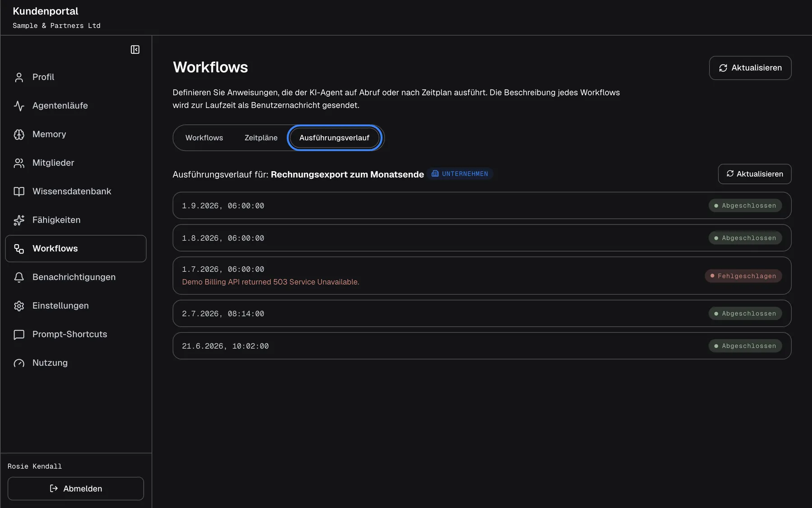Viewport: 812px width, 508px height.
Task: Click the Agentenläufe activity icon
Action: click(x=19, y=106)
